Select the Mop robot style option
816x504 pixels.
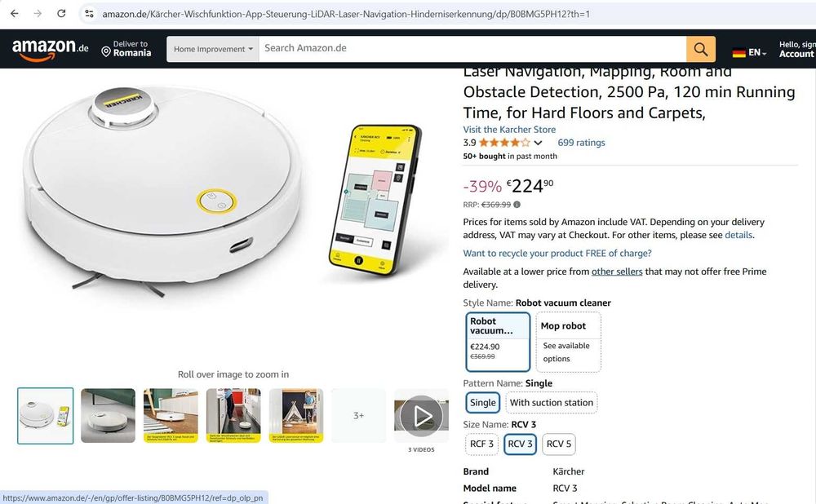click(x=568, y=342)
